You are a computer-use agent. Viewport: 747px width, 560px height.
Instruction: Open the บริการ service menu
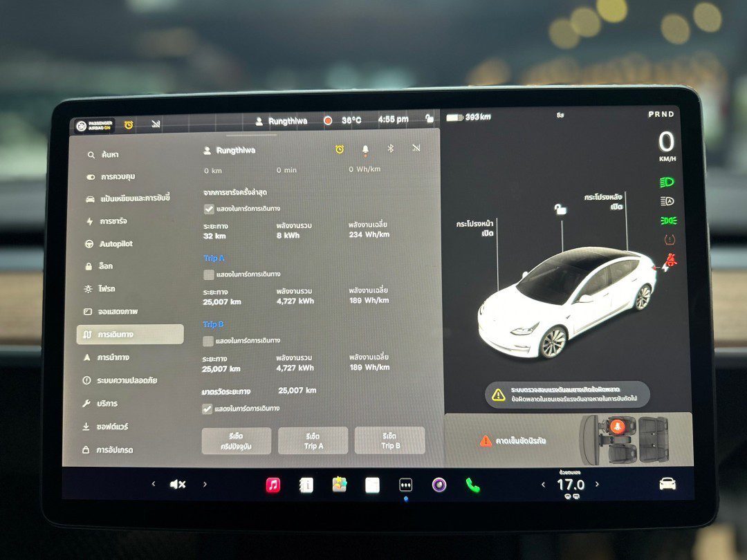[x=100, y=403]
